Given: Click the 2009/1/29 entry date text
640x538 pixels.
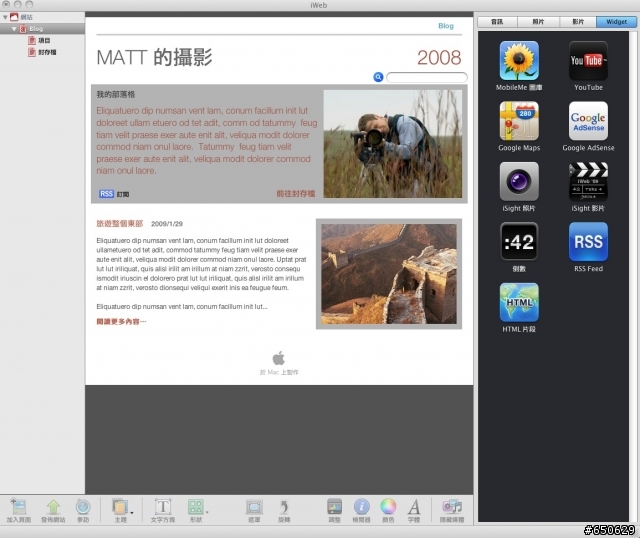Looking at the screenshot, I should [x=167, y=224].
